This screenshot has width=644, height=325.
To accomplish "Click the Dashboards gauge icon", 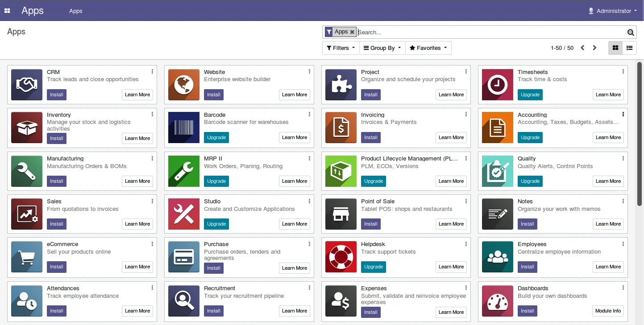I will pyautogui.click(x=497, y=301).
